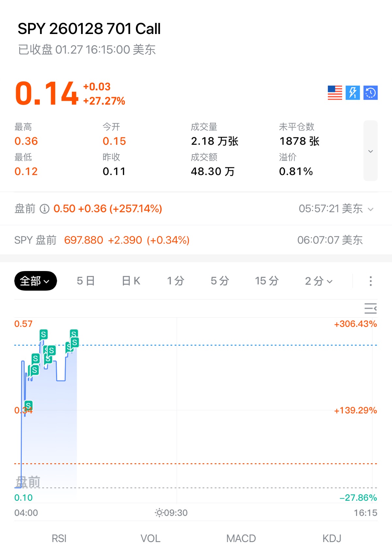Tap the US flag market icon

(x=335, y=93)
